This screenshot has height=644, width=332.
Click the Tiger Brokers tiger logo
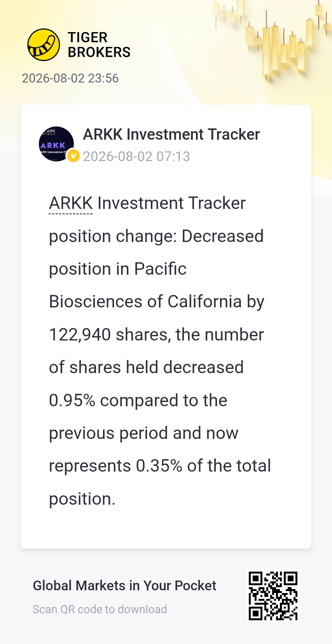[x=44, y=45]
